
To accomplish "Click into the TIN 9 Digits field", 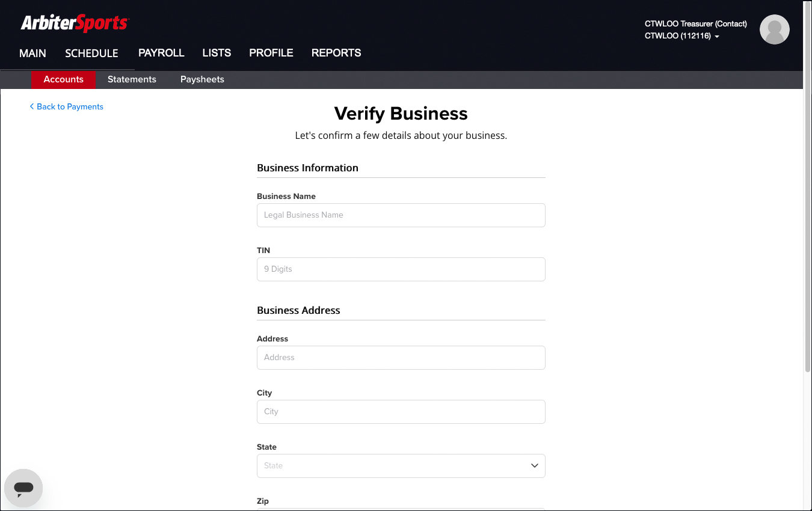I will pos(401,269).
